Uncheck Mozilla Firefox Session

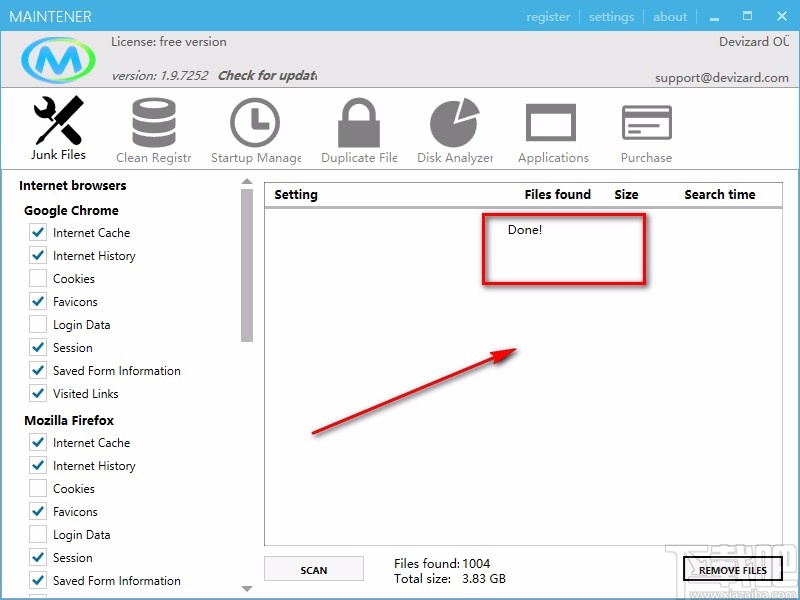click(x=38, y=557)
